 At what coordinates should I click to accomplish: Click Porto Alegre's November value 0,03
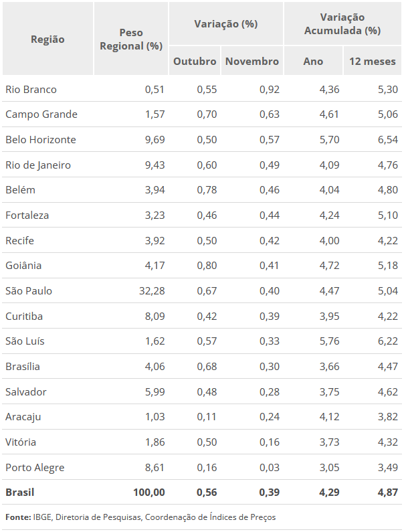click(270, 467)
